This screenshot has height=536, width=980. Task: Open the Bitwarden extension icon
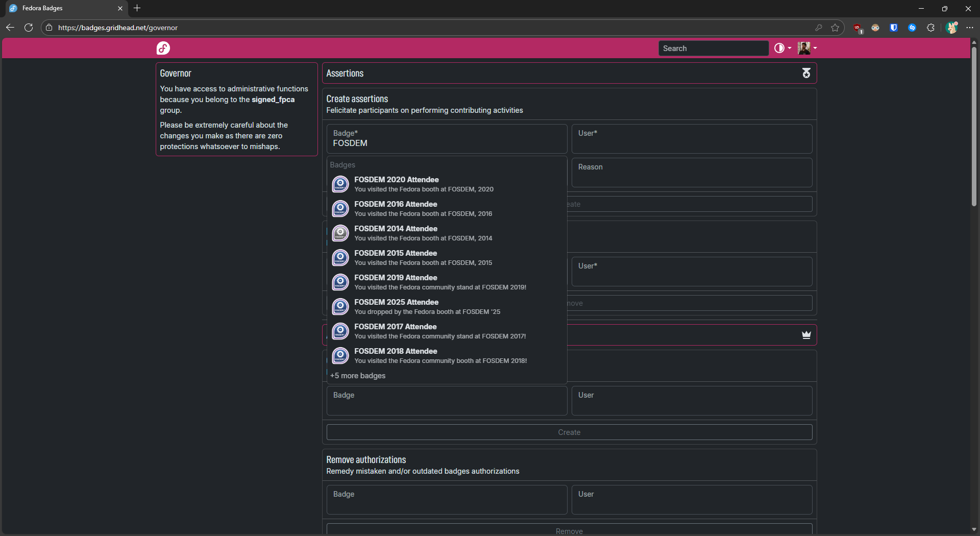pos(894,28)
